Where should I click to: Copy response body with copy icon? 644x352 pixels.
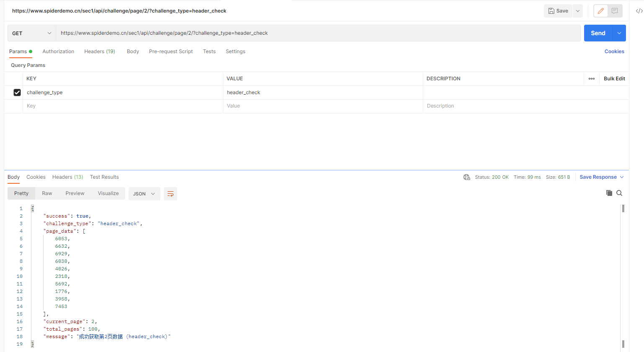(x=609, y=193)
